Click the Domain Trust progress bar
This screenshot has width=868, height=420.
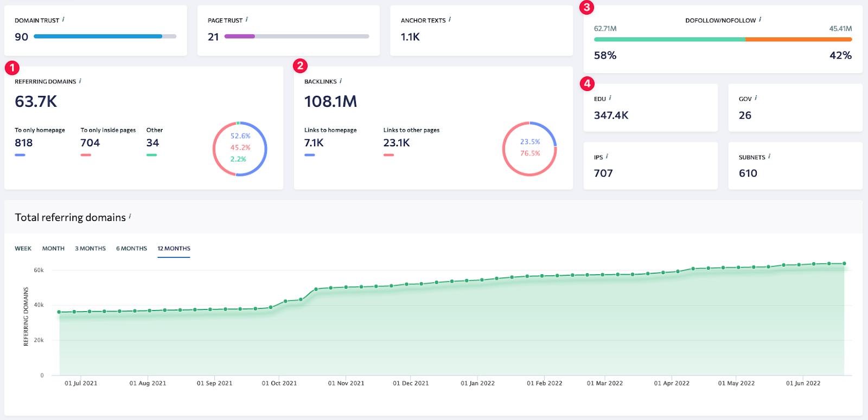point(105,36)
